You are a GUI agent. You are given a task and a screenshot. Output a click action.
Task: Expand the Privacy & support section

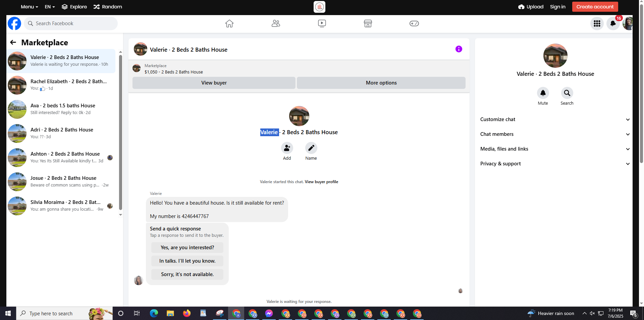pos(555,164)
